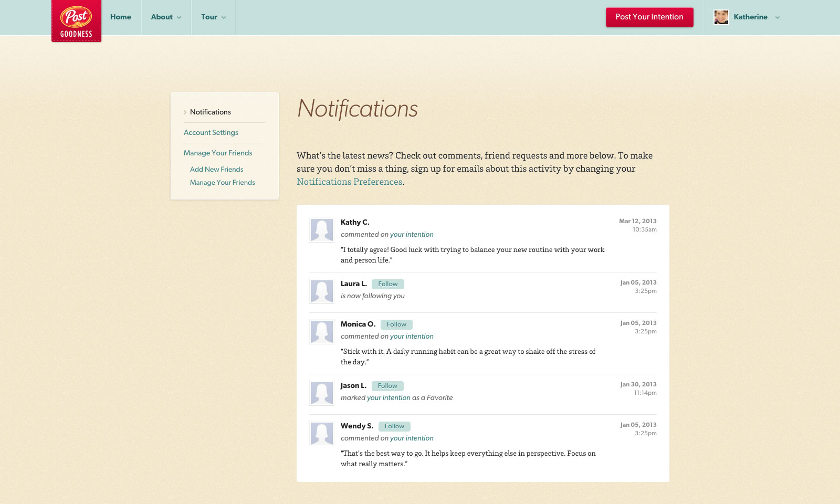Click Laura L.'s avatar placeholder
Image resolution: width=840 pixels, height=504 pixels.
pos(322,291)
